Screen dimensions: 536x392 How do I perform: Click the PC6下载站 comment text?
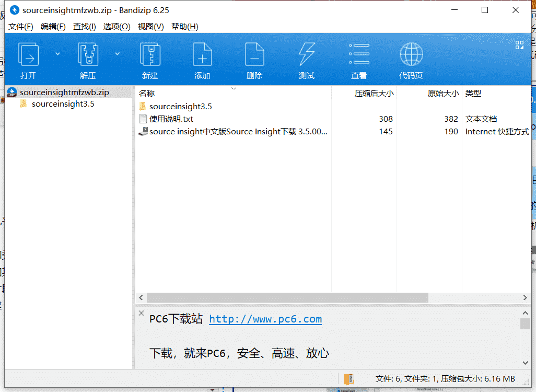(x=176, y=319)
